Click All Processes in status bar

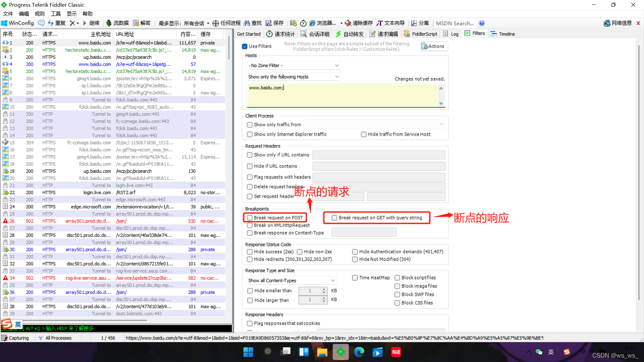coord(55,338)
